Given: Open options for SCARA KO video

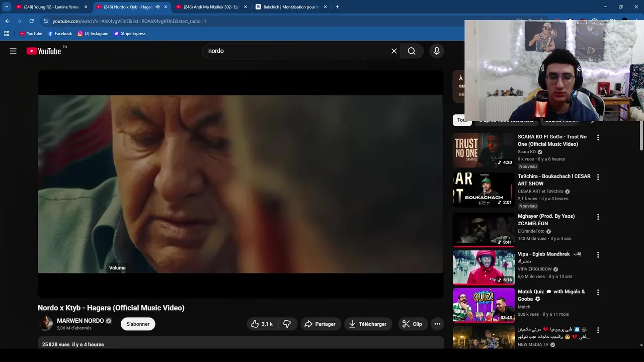Looking at the screenshot, I should 598,137.
